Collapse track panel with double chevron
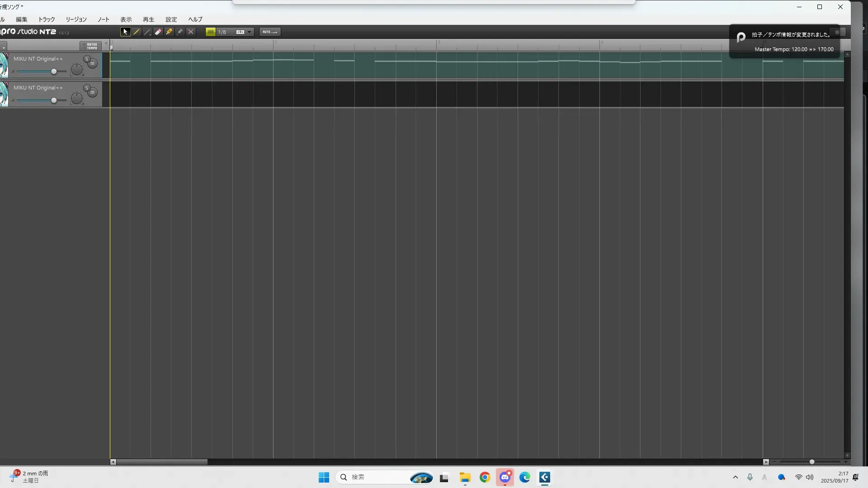The width and height of the screenshot is (868, 488). pos(106,43)
